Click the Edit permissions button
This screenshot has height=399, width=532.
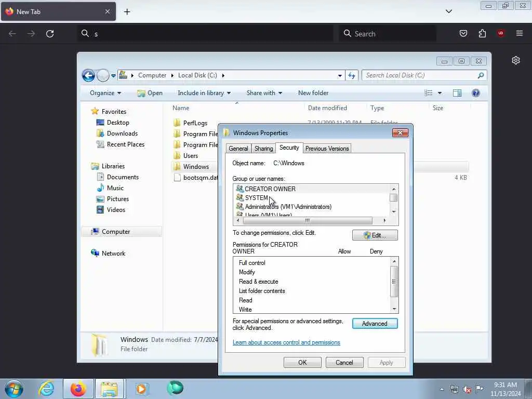pos(375,235)
